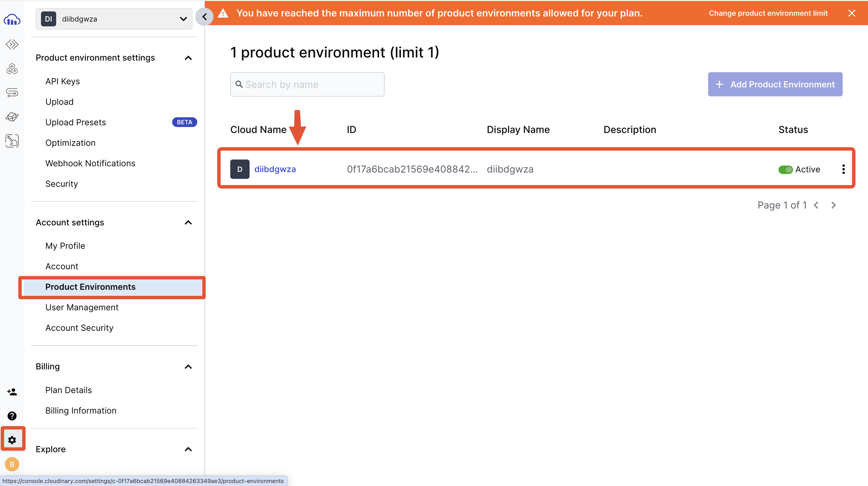Open the invite user icon at bottom left

click(x=12, y=392)
